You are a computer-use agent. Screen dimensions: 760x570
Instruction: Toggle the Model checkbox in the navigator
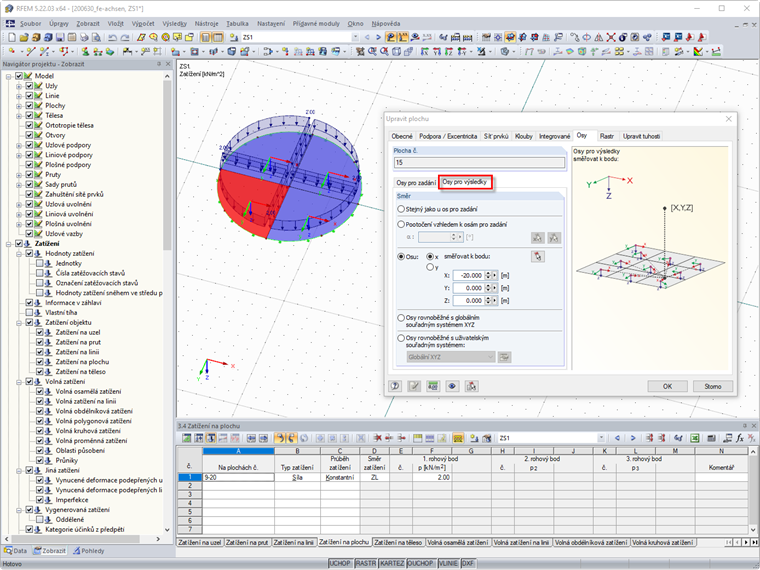click(x=19, y=76)
